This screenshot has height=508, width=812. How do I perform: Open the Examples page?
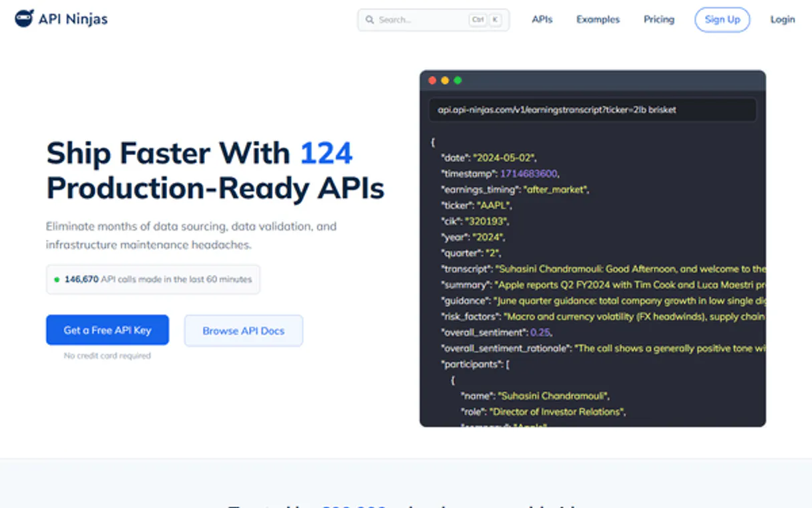click(x=597, y=19)
